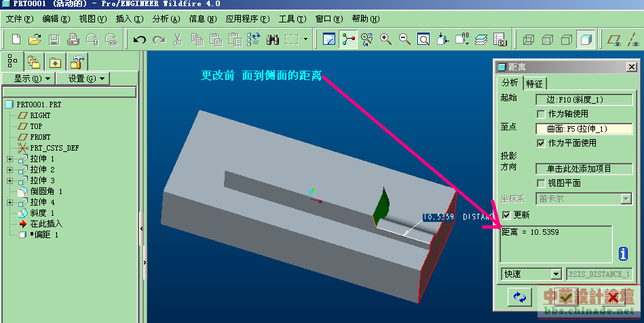
Task: Click the Reorient view icon
Action: 442,39
